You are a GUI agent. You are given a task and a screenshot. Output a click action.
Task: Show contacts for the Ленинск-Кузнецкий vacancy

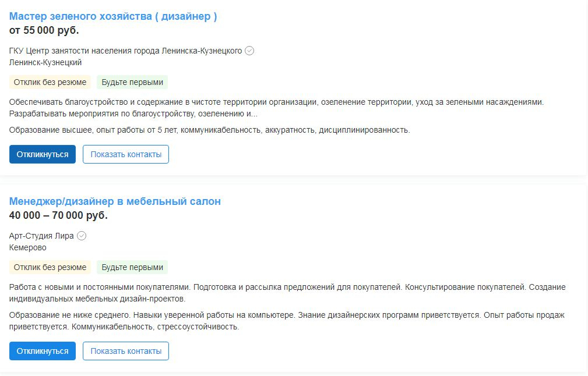point(126,154)
